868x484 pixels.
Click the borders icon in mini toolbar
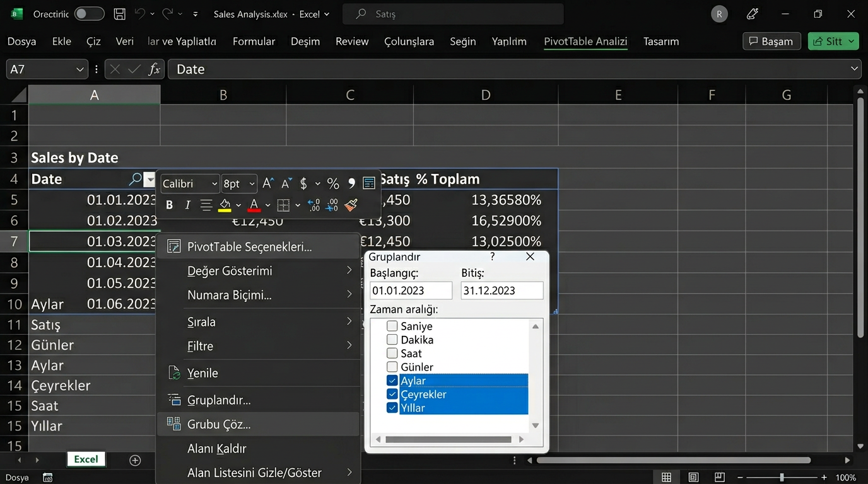283,205
